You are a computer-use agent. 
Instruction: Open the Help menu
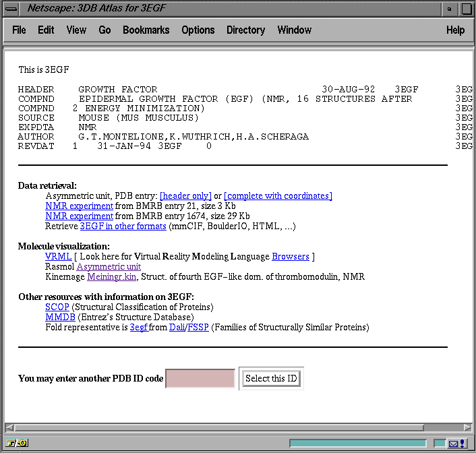click(x=455, y=30)
